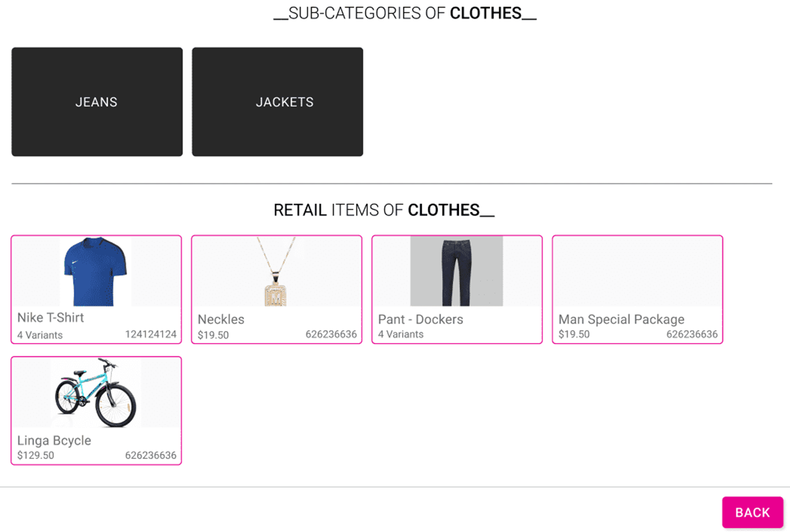The height and width of the screenshot is (532, 790).
Task: Select the Pant - Dockers item name
Action: pyautogui.click(x=420, y=319)
